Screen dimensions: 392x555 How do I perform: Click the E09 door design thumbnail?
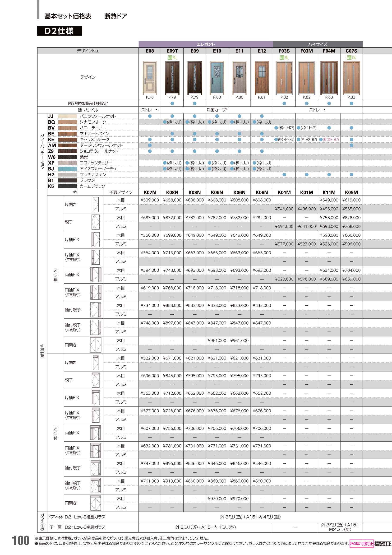click(x=195, y=78)
